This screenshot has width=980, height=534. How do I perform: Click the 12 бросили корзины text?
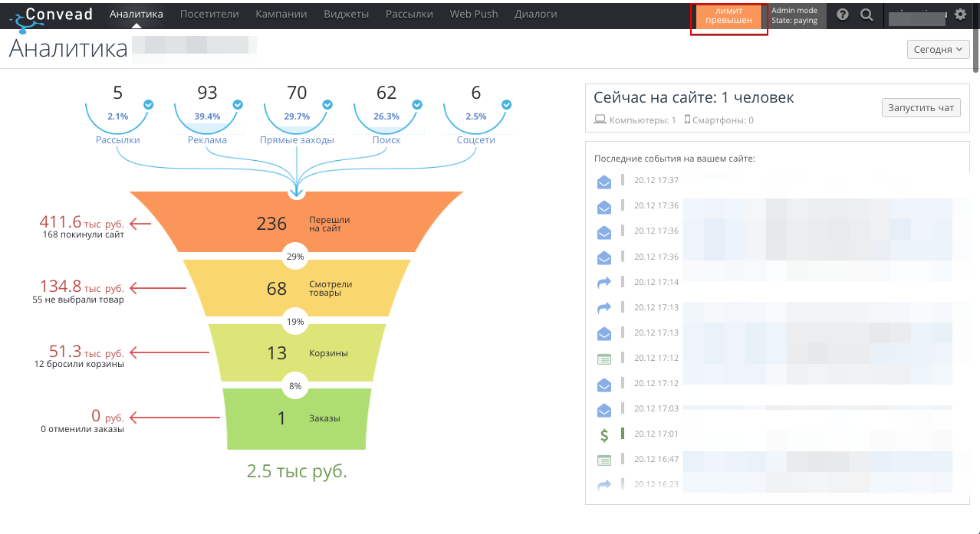click(x=79, y=365)
